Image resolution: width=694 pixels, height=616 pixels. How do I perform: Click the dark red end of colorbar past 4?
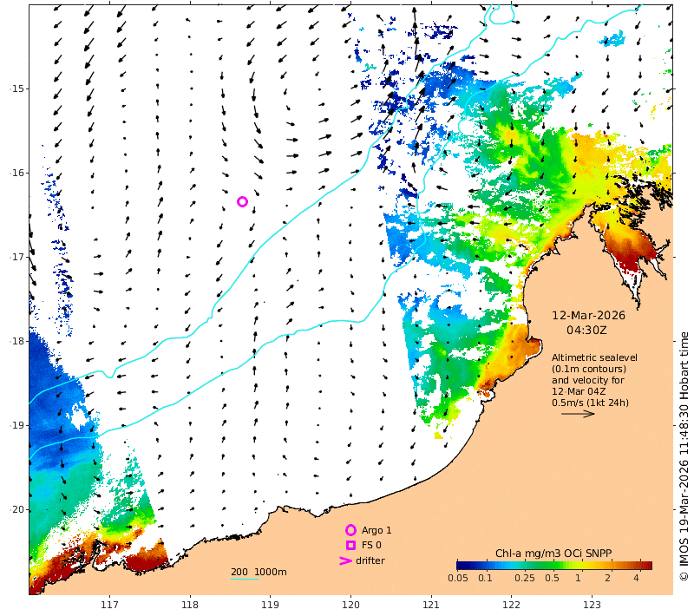(x=647, y=565)
